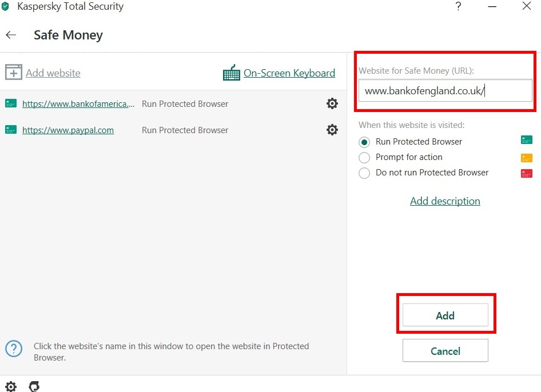This screenshot has width=541, height=392.
Task: Click the Add button
Action: (x=445, y=315)
